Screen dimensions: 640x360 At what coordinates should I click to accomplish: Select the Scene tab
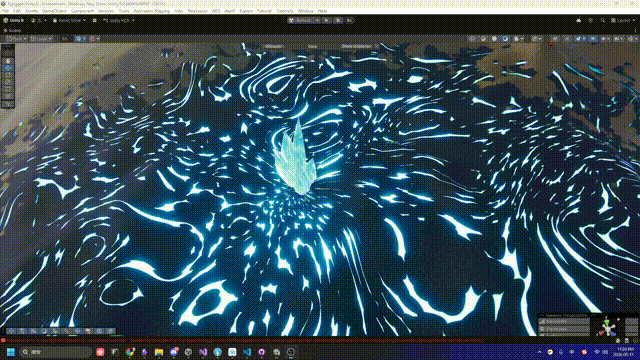pyautogui.click(x=12, y=31)
